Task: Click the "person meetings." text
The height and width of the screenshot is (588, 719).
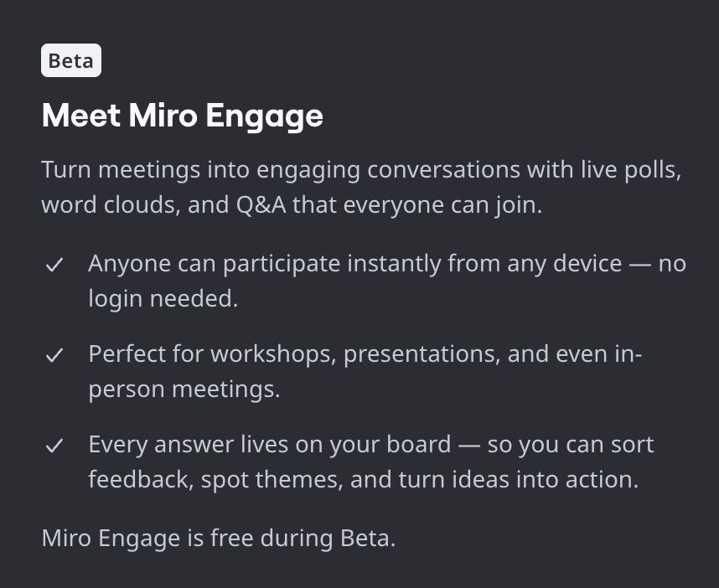Action: pyautogui.click(x=184, y=389)
